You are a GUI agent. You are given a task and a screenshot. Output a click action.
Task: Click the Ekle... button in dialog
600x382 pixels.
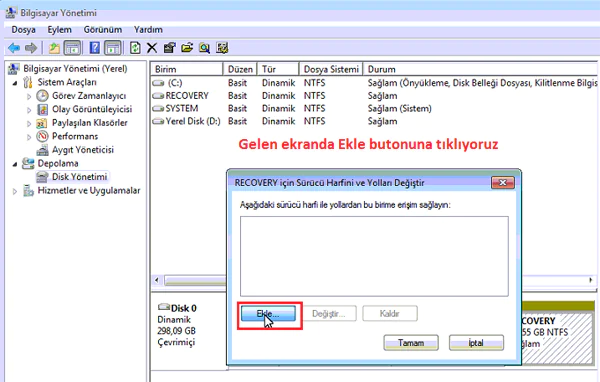pyautogui.click(x=268, y=313)
